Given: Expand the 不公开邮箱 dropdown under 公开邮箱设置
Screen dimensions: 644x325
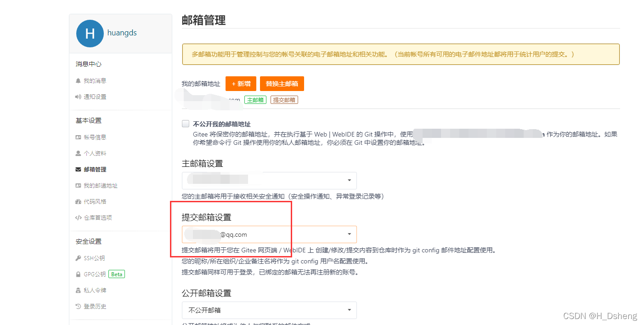Looking at the screenshot, I should (269, 310).
